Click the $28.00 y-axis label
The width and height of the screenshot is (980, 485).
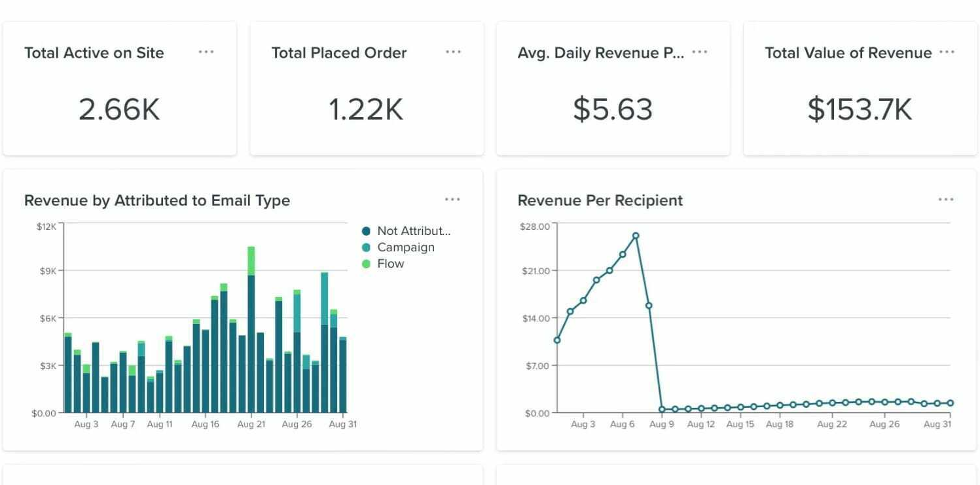point(535,226)
